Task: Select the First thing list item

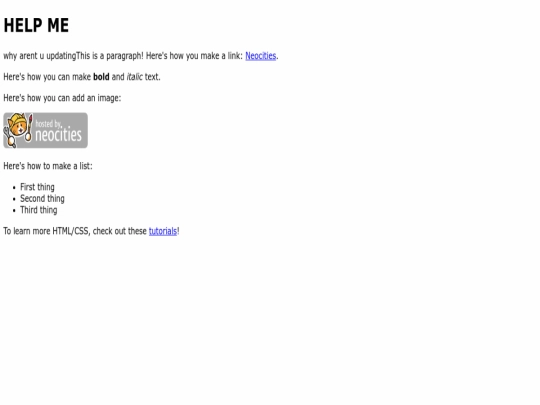Action: point(37,187)
